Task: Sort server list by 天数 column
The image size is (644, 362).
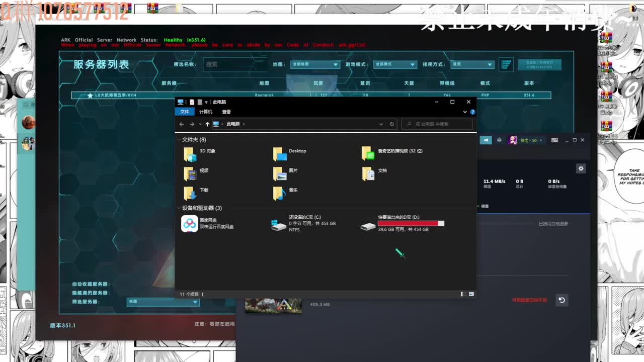Action: (x=409, y=83)
